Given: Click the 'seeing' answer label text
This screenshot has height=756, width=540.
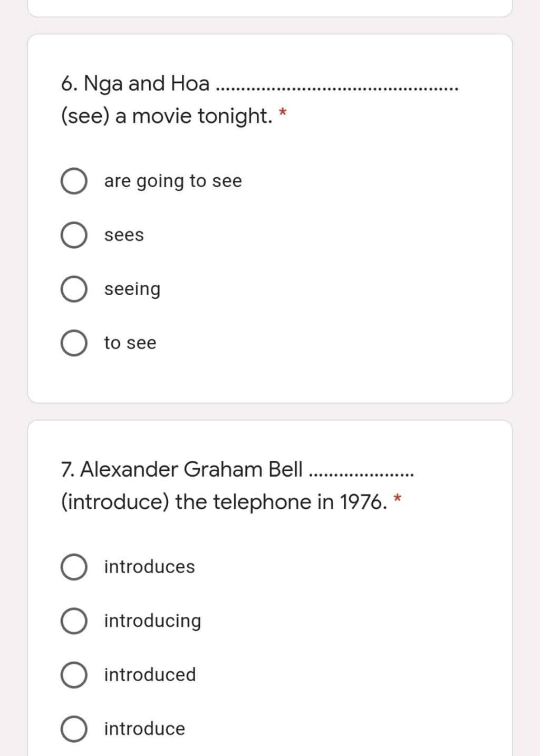Looking at the screenshot, I should 132,289.
